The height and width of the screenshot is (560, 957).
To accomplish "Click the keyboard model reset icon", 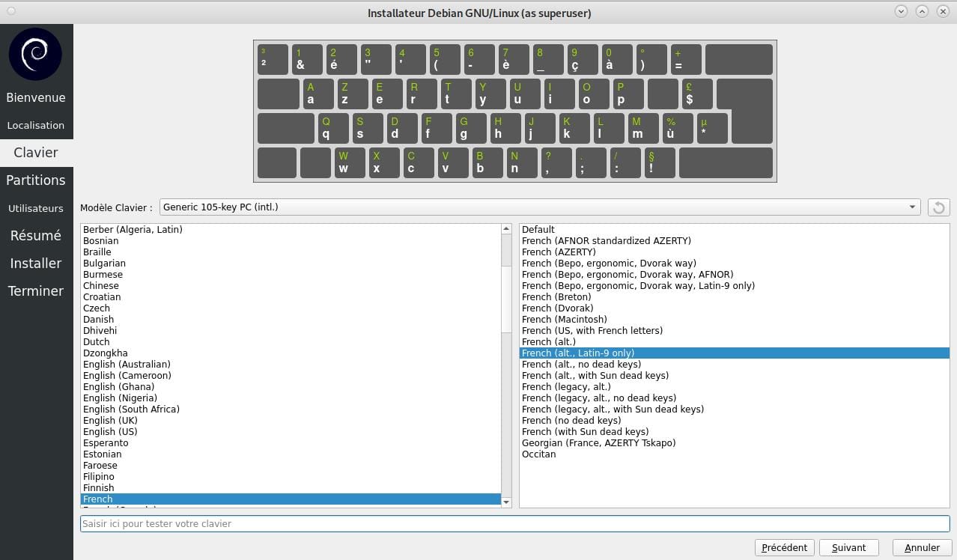I will click(x=938, y=207).
